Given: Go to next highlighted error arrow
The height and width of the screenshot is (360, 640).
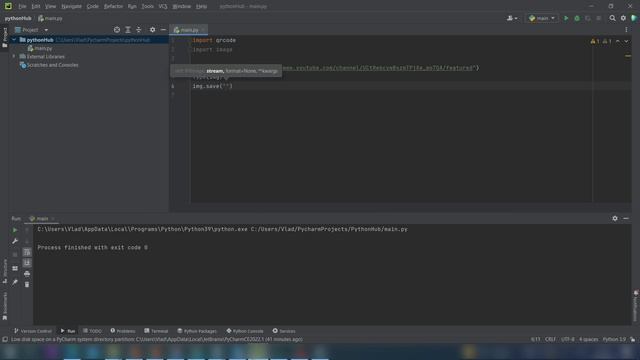Looking at the screenshot, I should (626, 41).
